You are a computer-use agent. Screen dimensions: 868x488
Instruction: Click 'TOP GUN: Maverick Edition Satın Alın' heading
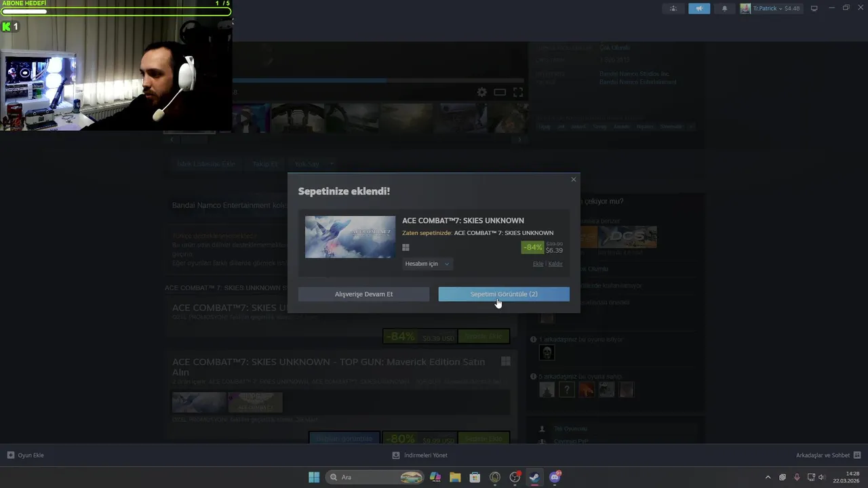(x=329, y=367)
